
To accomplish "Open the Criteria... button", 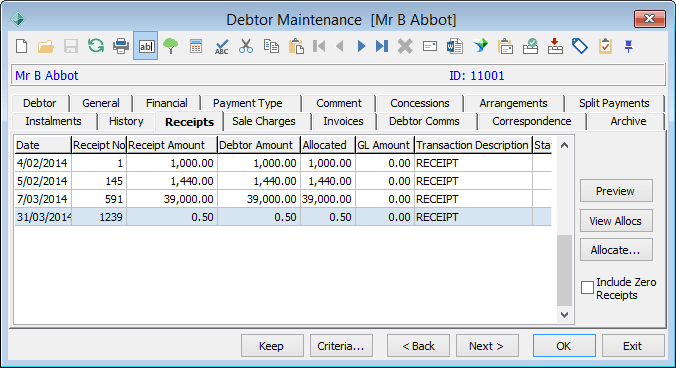I will pyautogui.click(x=341, y=346).
